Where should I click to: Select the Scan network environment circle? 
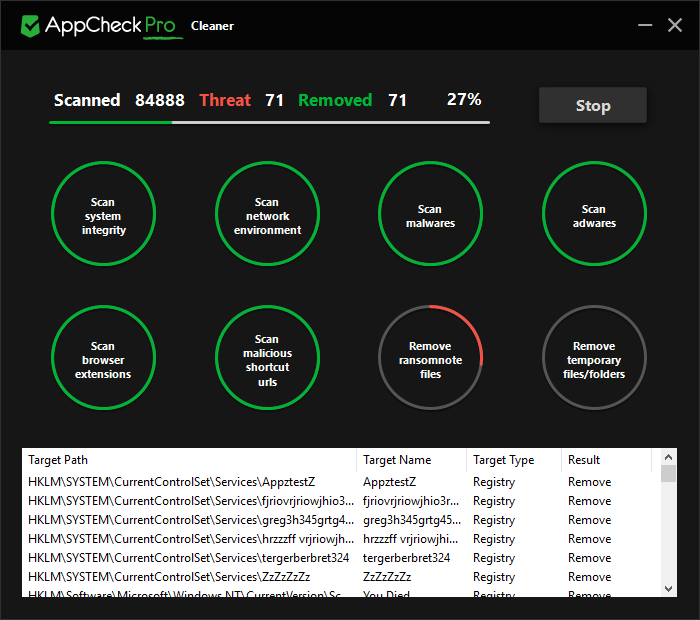point(267,216)
